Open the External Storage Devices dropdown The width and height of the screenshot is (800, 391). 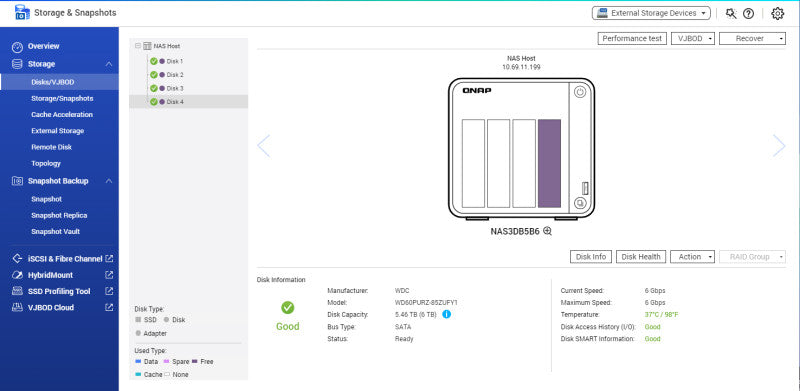click(651, 13)
